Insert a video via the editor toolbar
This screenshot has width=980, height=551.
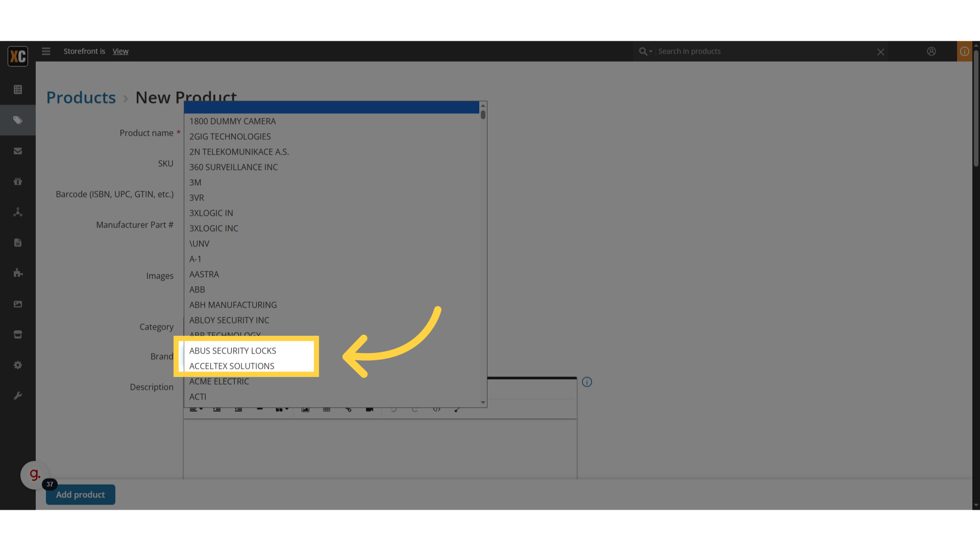click(370, 410)
